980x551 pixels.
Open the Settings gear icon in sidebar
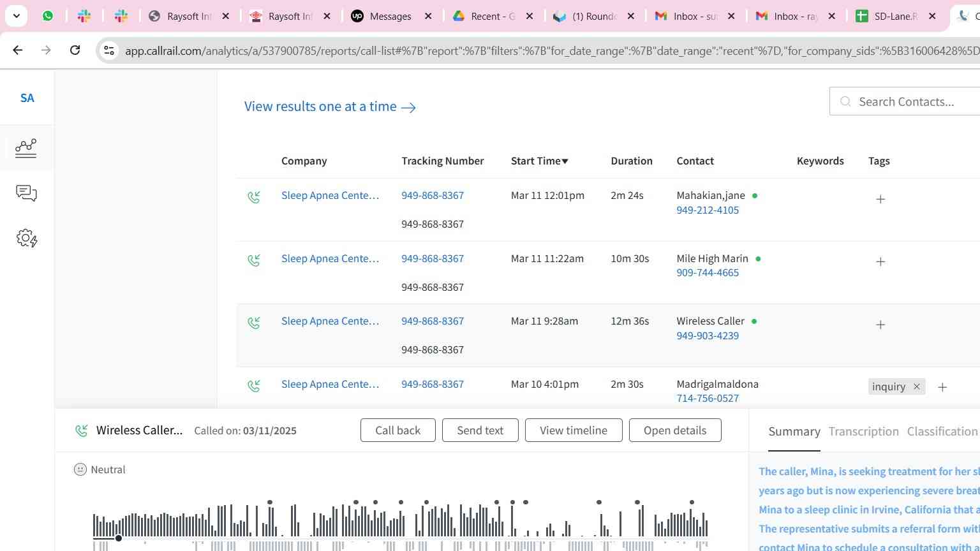[x=27, y=239]
